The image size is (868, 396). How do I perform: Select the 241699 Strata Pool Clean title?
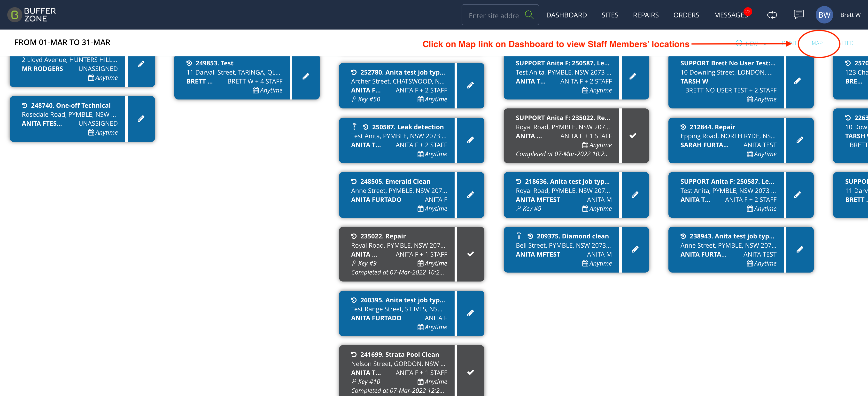click(x=400, y=355)
